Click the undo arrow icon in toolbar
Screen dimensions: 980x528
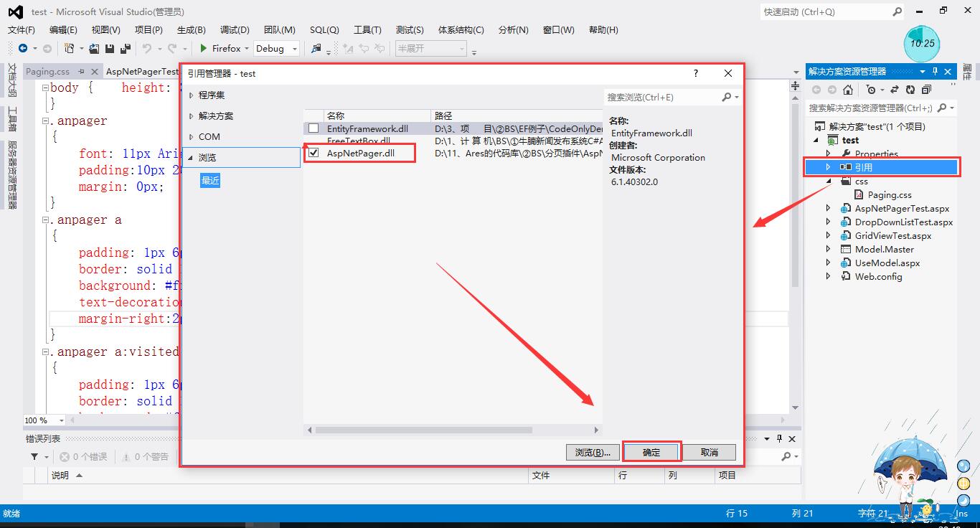pos(146,49)
